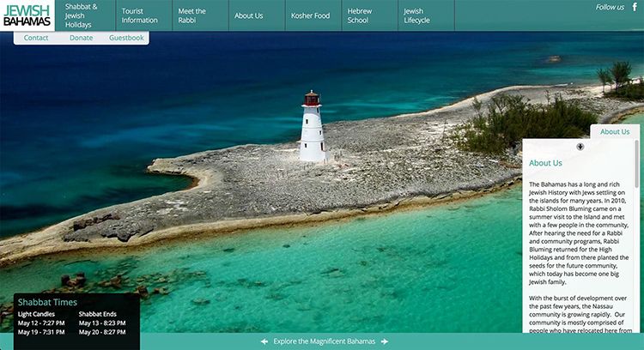
Task: Click the right arrow beside Explore the Magnificent Bahamas
Action: (x=385, y=341)
